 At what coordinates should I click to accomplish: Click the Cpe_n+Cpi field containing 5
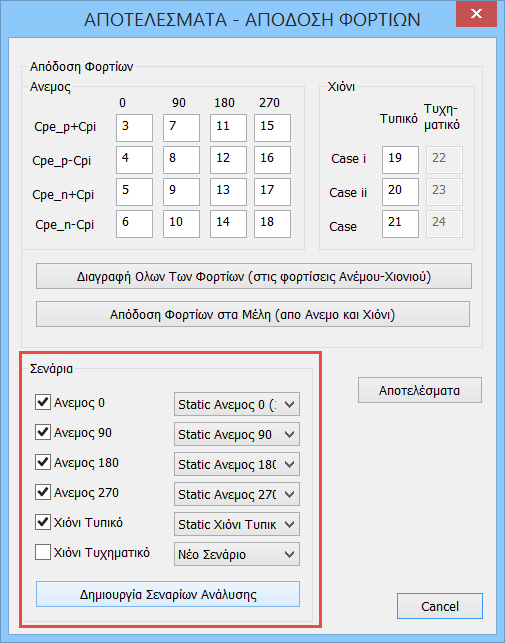(x=134, y=192)
